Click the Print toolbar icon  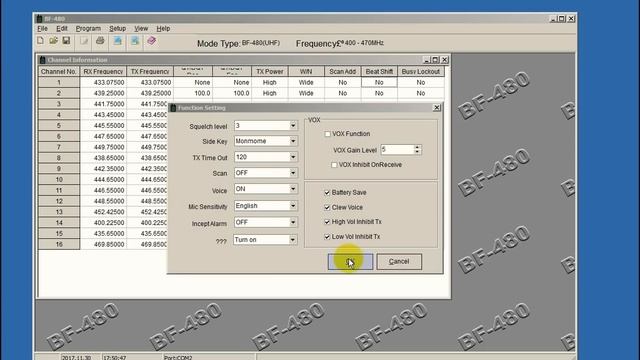click(100, 40)
